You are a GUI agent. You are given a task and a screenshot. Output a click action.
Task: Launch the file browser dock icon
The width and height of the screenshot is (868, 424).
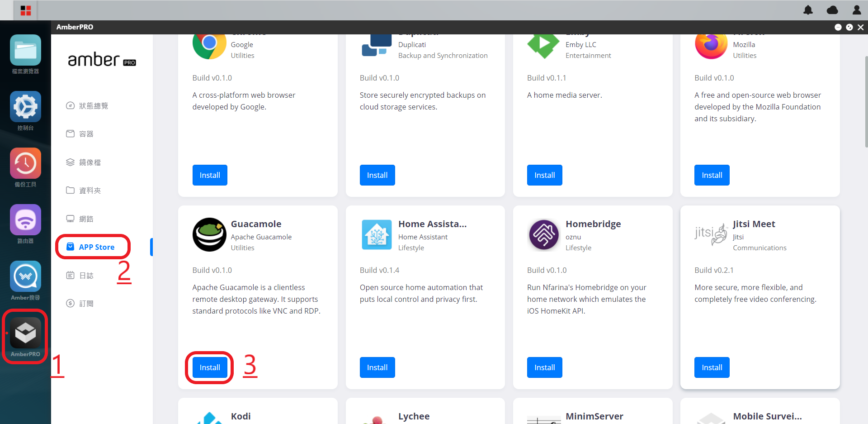click(x=25, y=50)
